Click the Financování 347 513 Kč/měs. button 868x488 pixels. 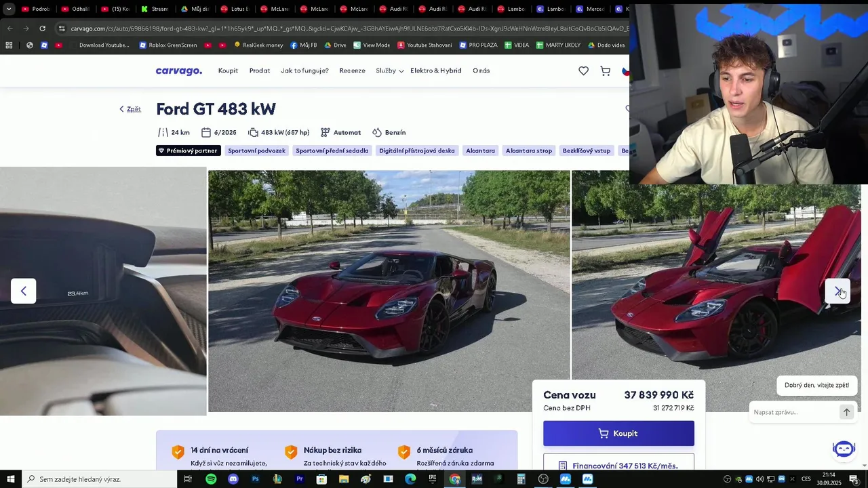click(618, 465)
